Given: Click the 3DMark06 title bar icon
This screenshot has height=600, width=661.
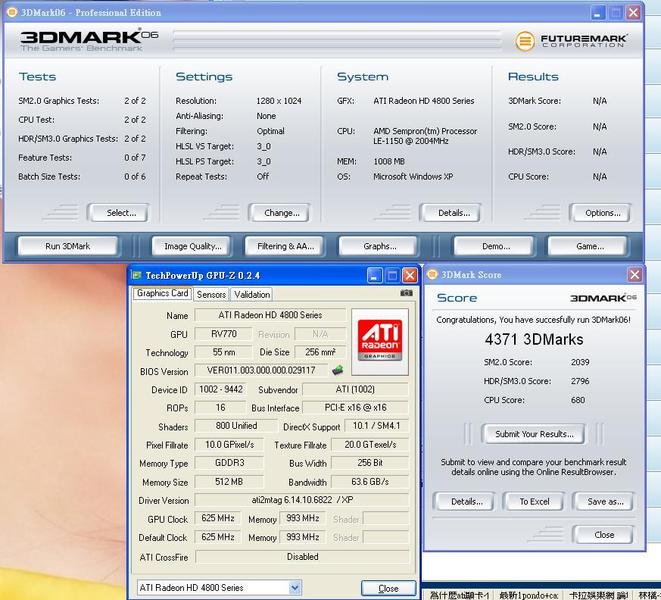Looking at the screenshot, I should click(12, 12).
